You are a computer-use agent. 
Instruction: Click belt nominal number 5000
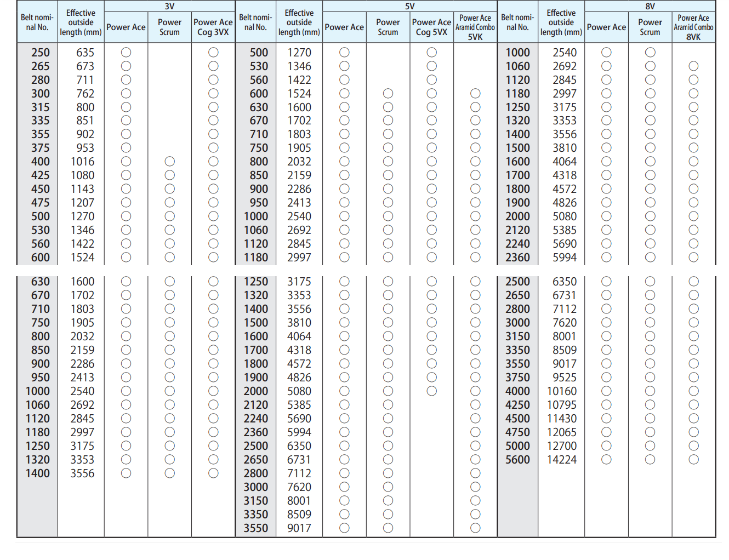pyautogui.click(x=517, y=446)
